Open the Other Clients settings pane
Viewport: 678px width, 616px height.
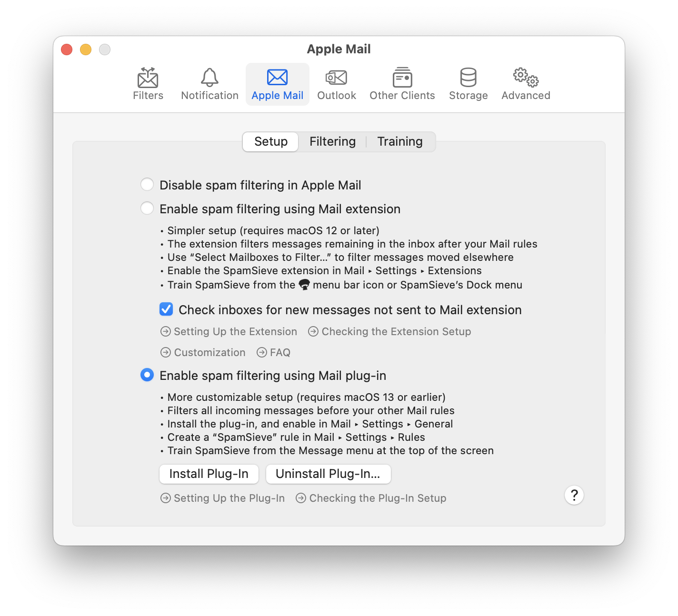(402, 84)
